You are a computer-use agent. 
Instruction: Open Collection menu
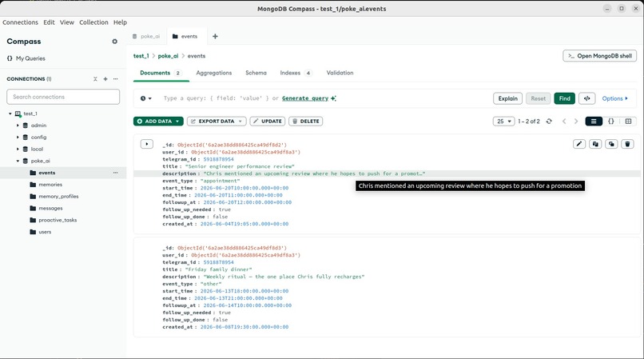point(93,22)
